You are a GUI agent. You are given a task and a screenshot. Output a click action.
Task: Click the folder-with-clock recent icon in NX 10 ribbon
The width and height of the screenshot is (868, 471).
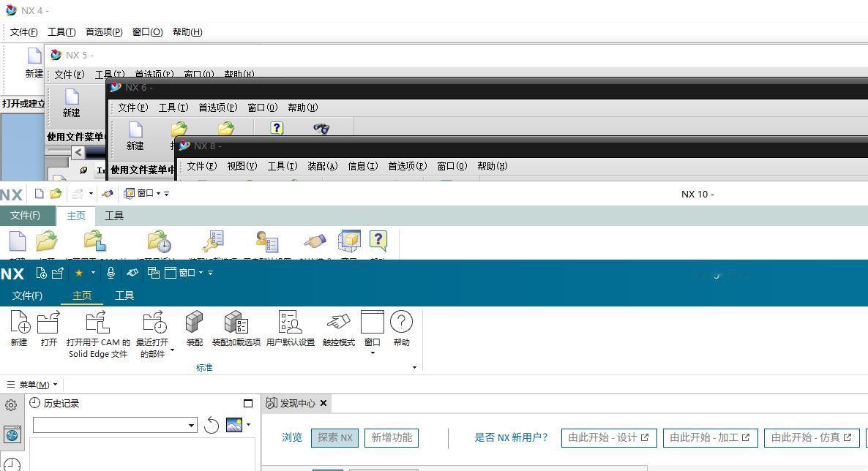(160, 242)
